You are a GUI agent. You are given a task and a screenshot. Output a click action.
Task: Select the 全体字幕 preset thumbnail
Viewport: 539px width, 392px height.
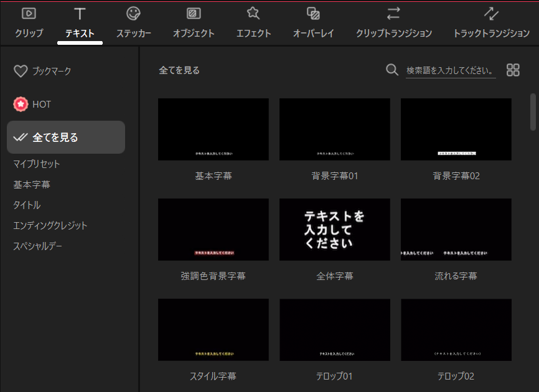click(x=334, y=230)
